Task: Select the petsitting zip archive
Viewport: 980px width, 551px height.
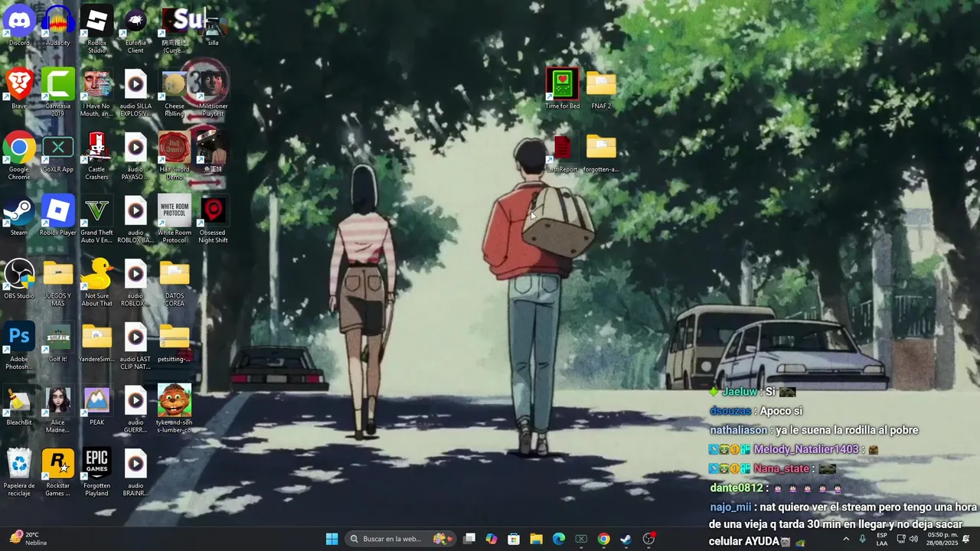Action: 175,342
